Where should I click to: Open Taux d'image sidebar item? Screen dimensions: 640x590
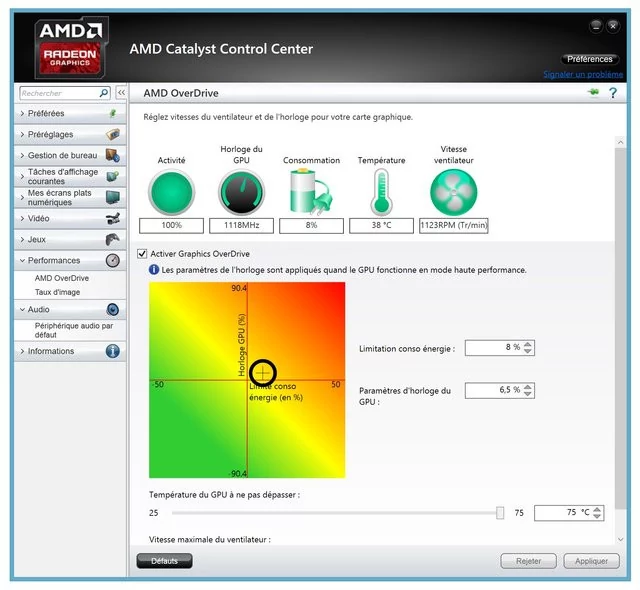57,292
